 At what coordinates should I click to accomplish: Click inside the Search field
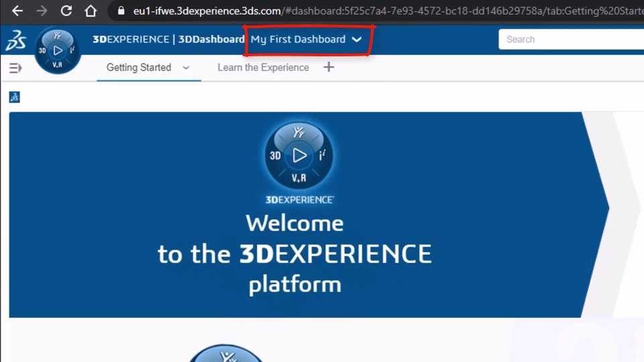[x=571, y=40]
